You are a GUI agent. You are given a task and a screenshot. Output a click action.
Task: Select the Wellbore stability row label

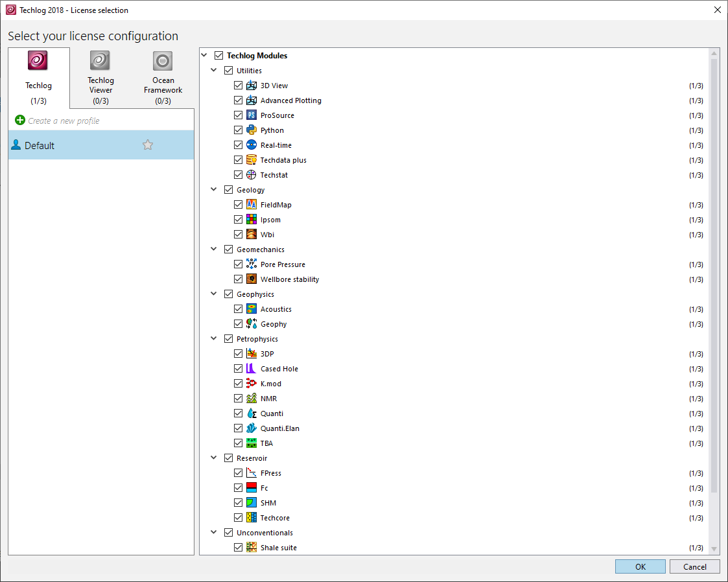(290, 279)
